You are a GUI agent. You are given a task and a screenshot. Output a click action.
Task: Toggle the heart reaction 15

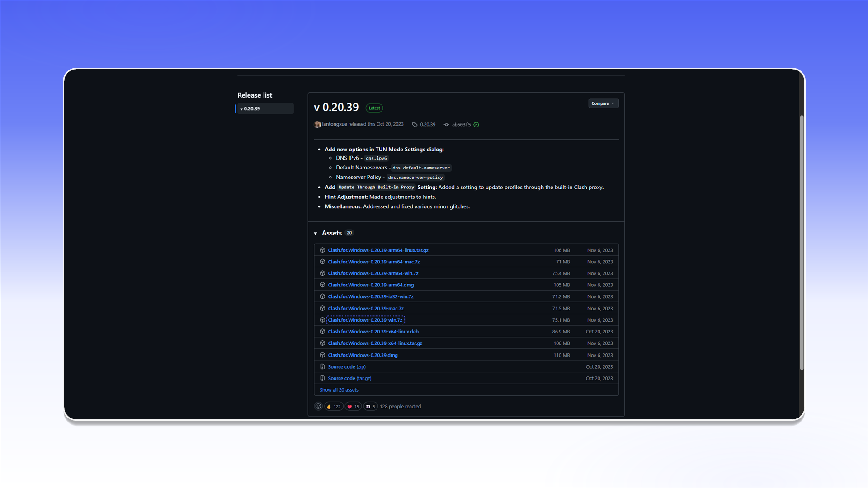[353, 407]
